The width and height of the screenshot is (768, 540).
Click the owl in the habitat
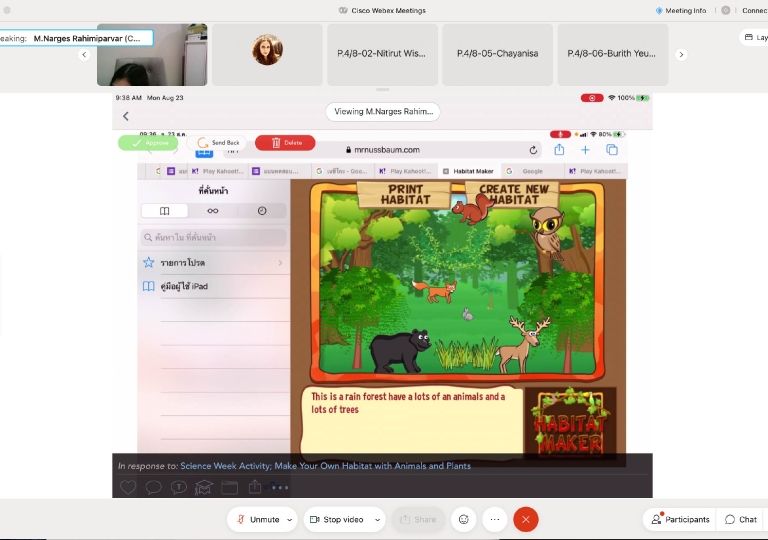[548, 232]
